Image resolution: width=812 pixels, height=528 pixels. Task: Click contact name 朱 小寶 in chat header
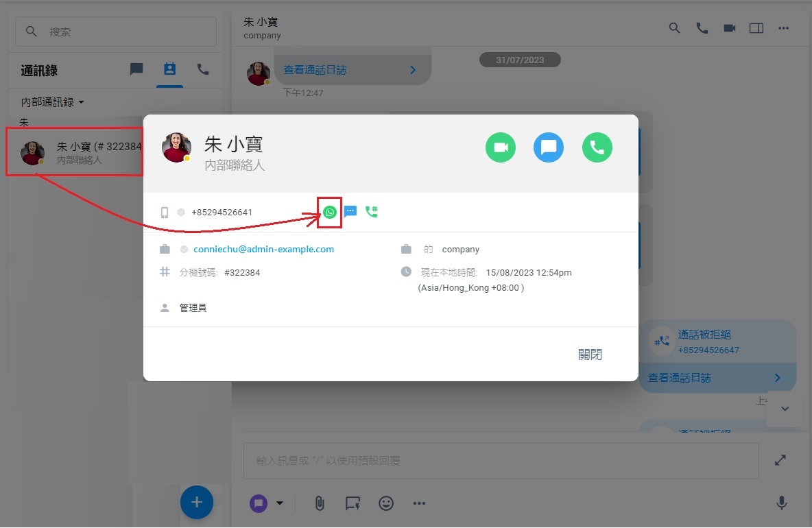[261, 22]
